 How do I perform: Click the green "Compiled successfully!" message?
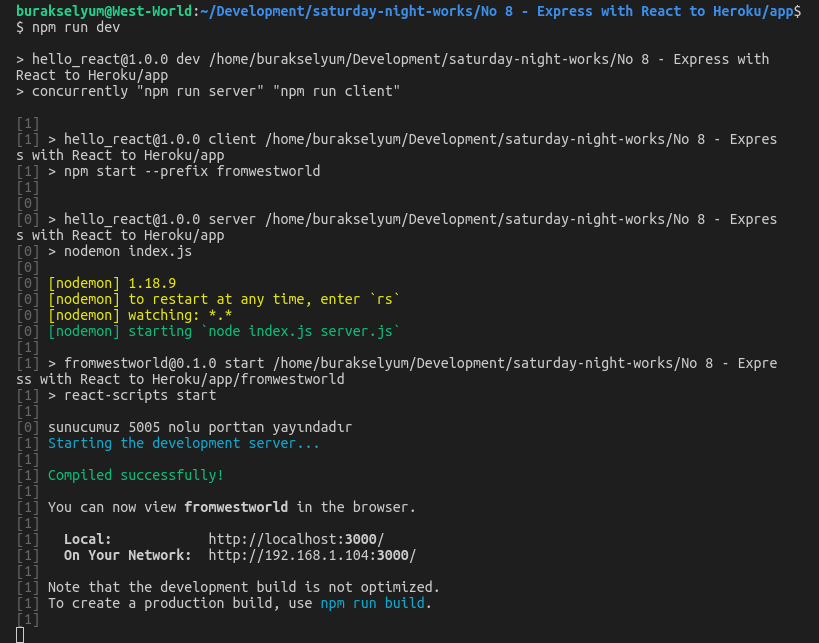[136, 475]
